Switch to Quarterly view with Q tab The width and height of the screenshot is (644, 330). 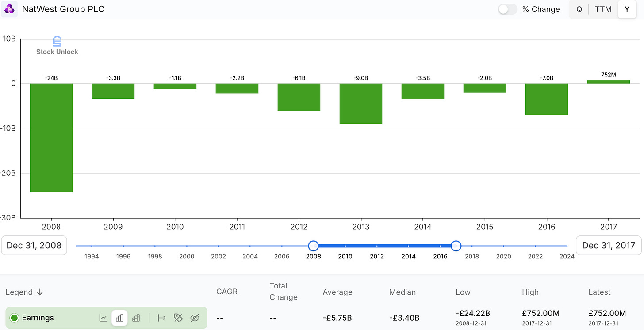point(579,9)
